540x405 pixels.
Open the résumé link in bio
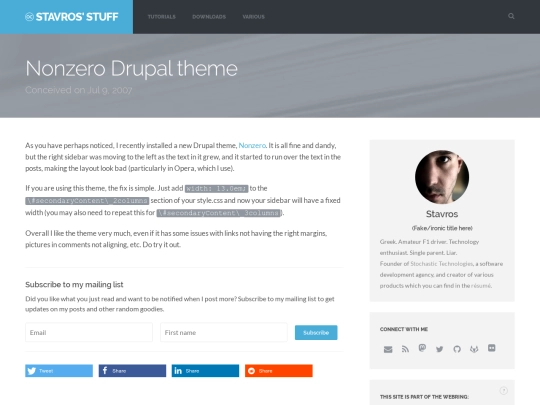481,285
